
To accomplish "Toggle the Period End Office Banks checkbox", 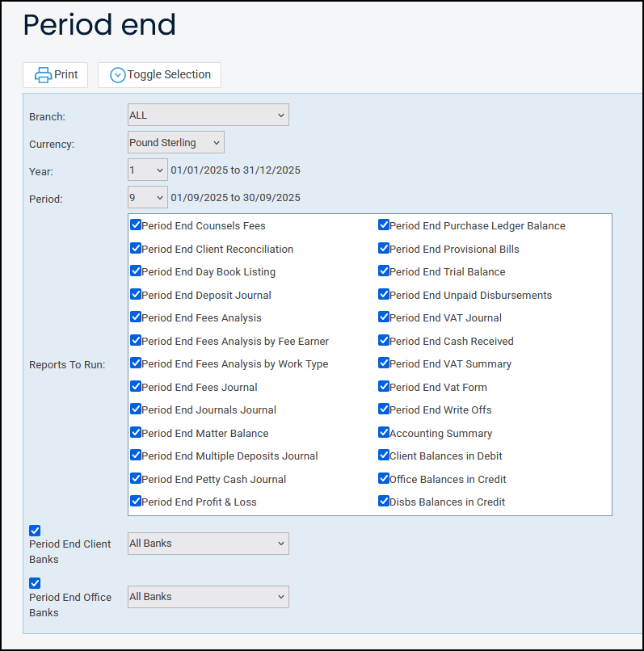I will coord(35,583).
